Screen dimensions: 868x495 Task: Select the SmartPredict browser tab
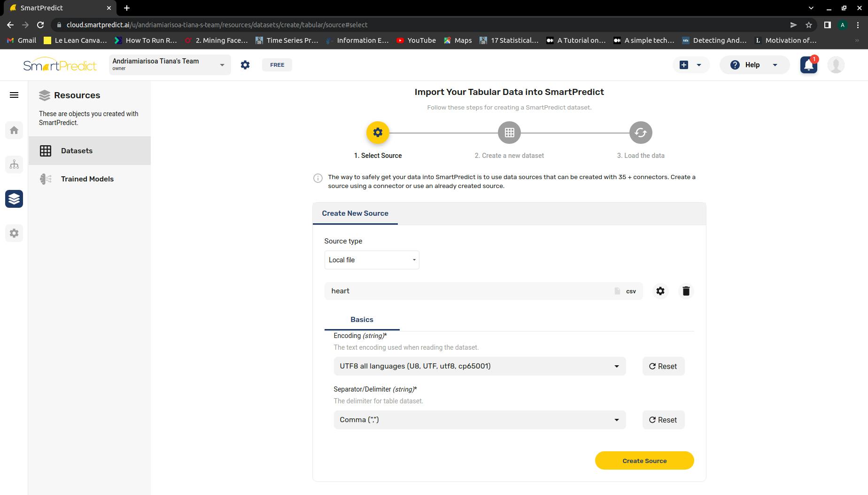pos(60,8)
